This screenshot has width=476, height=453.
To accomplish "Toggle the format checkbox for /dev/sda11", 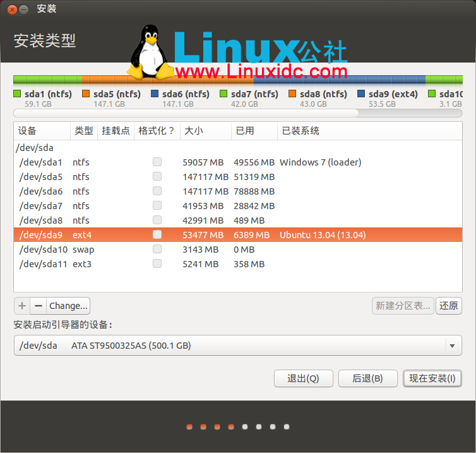I will tap(157, 263).
